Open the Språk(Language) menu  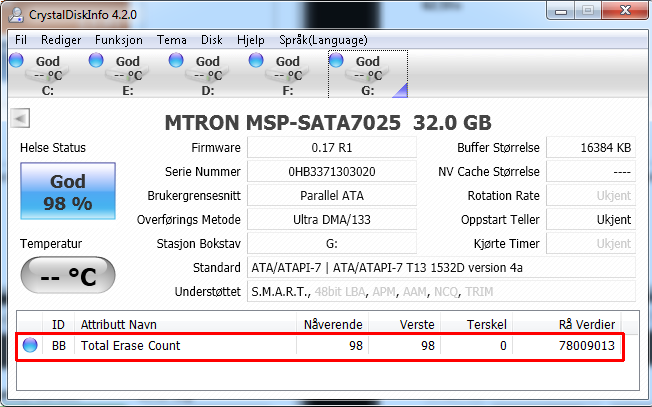point(324,40)
